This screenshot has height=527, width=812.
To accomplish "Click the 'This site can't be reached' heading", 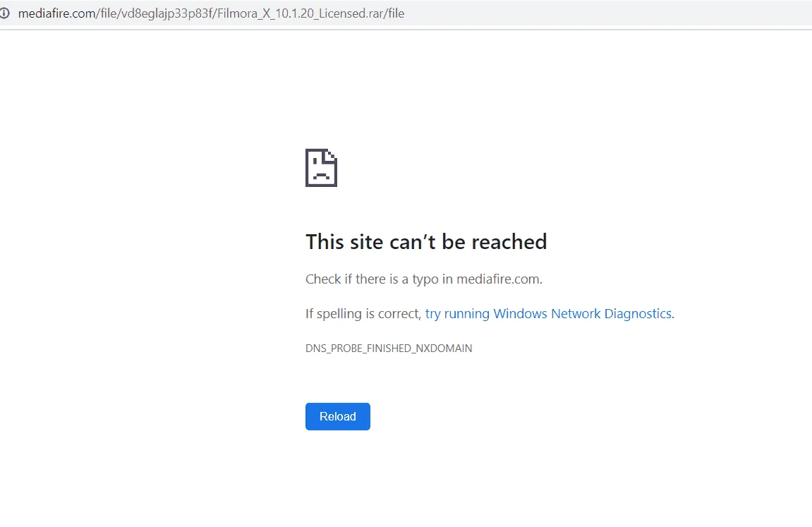I will point(426,242).
